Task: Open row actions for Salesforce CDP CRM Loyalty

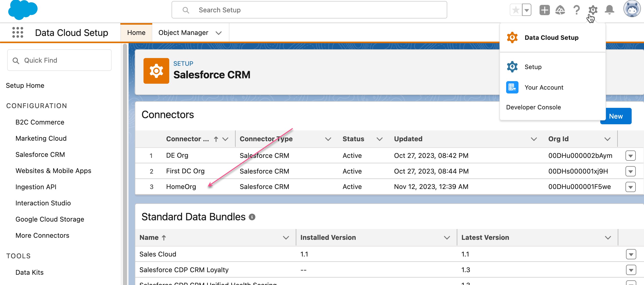Action: coord(631,270)
